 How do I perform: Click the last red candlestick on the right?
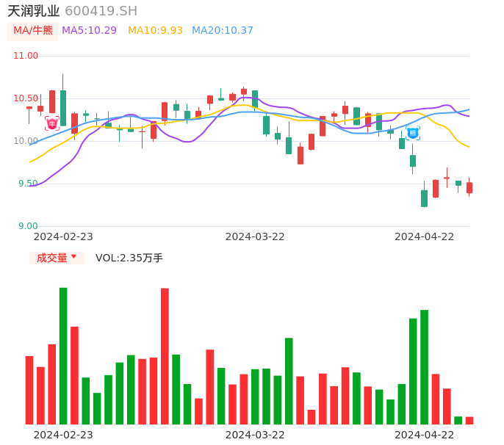(x=469, y=187)
